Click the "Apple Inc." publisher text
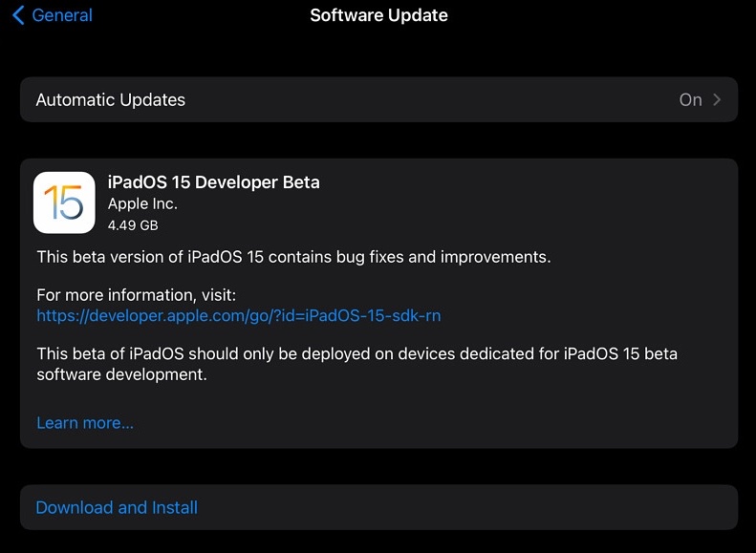Viewport: 756px width, 553px height. [x=142, y=203]
